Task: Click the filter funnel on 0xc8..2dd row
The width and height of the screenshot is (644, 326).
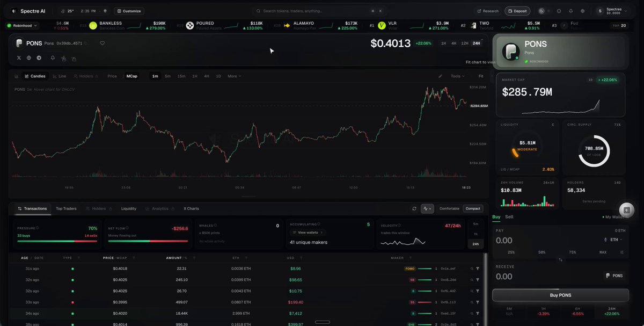Action: [478, 280]
